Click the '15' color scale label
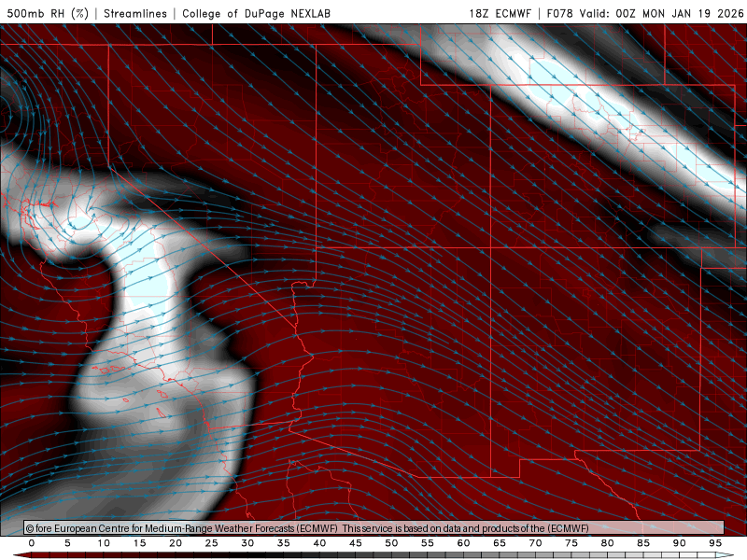The width and height of the screenshot is (747, 560). [x=139, y=543]
